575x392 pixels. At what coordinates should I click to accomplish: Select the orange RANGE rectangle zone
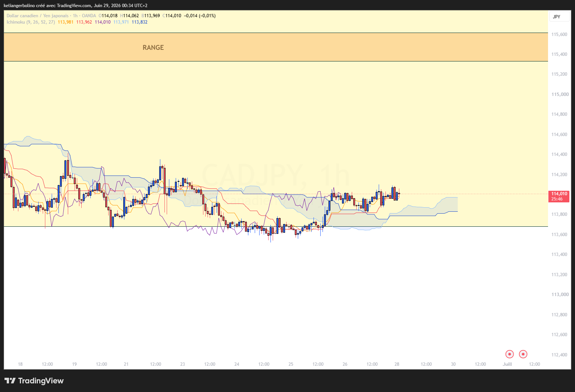[276, 47]
